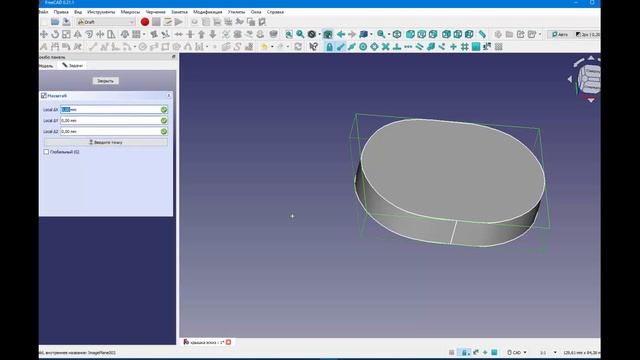Open arc tools dropdown arrow

click(135, 47)
